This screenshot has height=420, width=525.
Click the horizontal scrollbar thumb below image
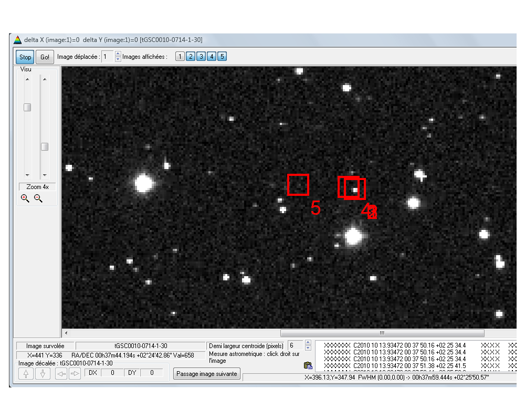point(382,333)
